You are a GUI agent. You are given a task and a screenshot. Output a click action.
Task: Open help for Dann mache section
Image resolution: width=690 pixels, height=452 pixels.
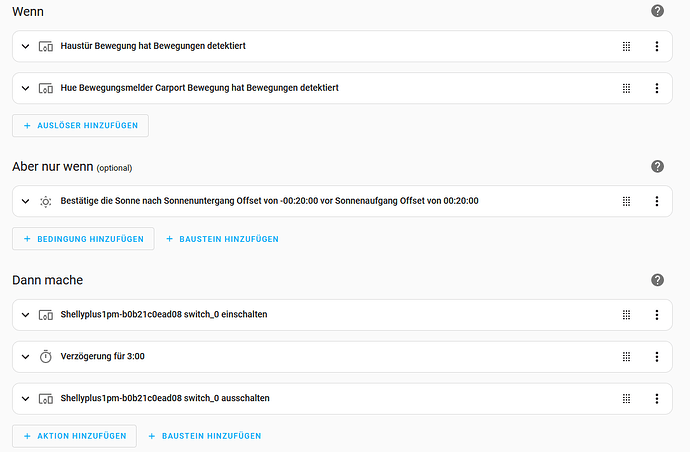[x=657, y=280]
